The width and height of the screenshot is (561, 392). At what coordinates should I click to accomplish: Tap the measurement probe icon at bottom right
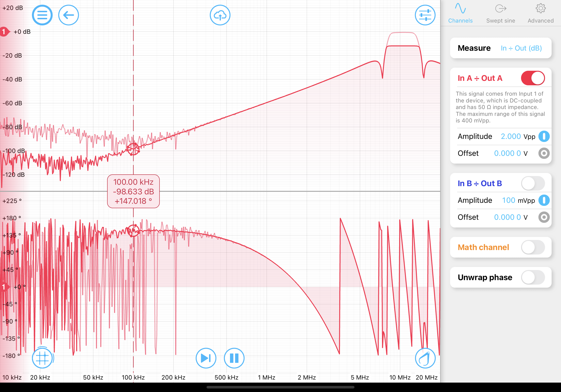pos(425,358)
